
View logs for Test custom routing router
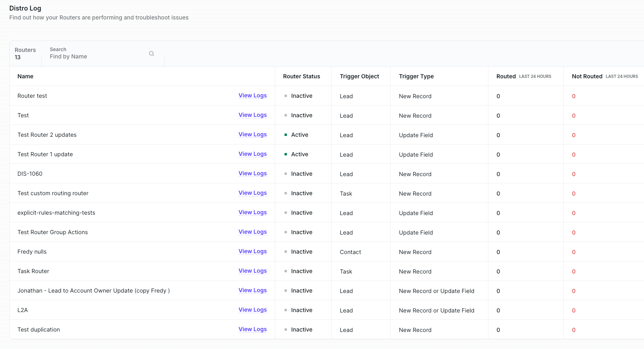(x=252, y=193)
